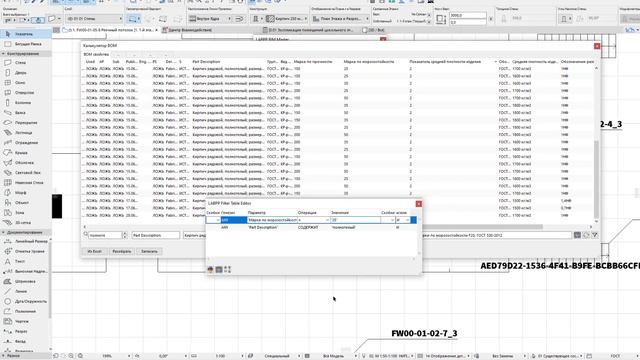This screenshot has height=360, width=640.
Task: Select the Section (Разрез) tool
Action: point(24,331)
